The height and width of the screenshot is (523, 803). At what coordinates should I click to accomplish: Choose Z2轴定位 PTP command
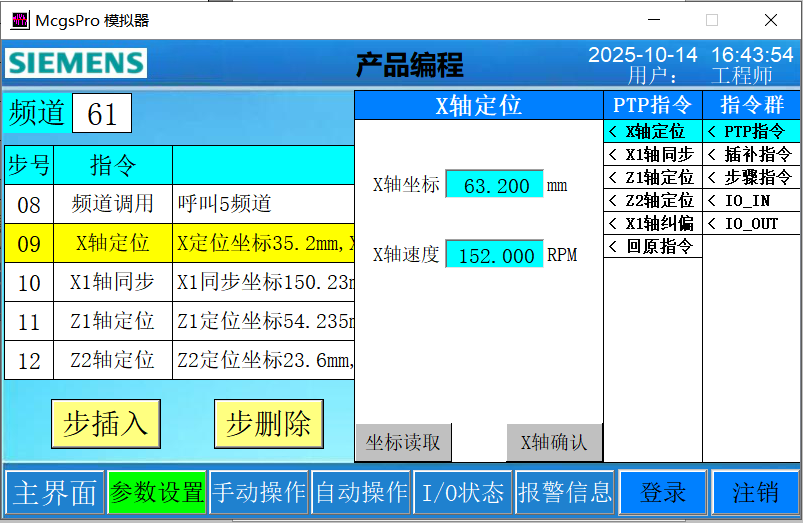(x=652, y=200)
